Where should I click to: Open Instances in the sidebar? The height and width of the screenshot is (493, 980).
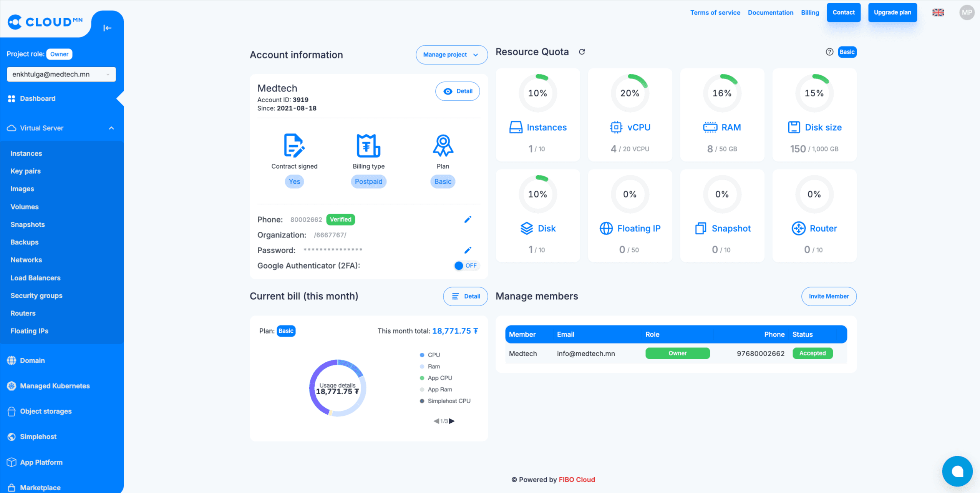26,153
